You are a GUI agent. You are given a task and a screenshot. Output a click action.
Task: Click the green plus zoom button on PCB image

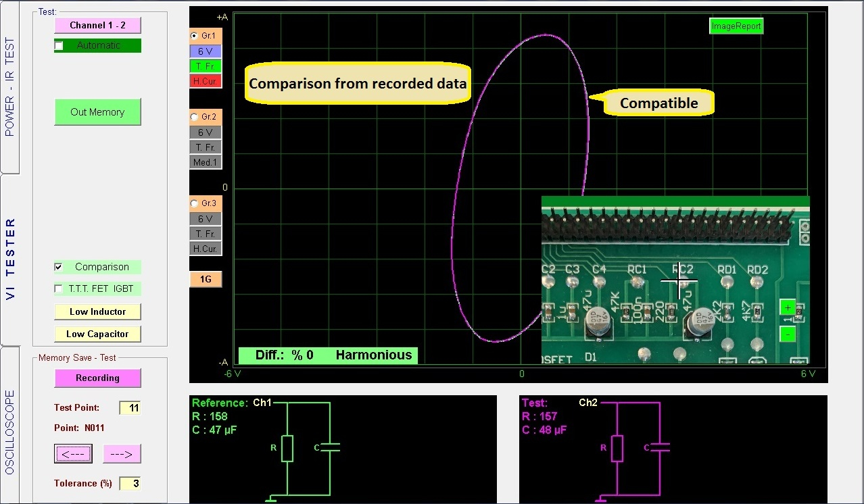click(x=788, y=307)
